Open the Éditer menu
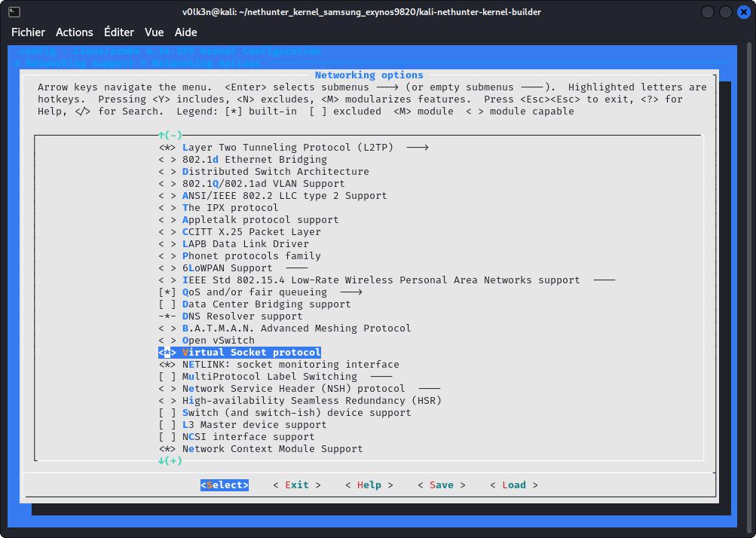The image size is (756, 538). tap(119, 32)
